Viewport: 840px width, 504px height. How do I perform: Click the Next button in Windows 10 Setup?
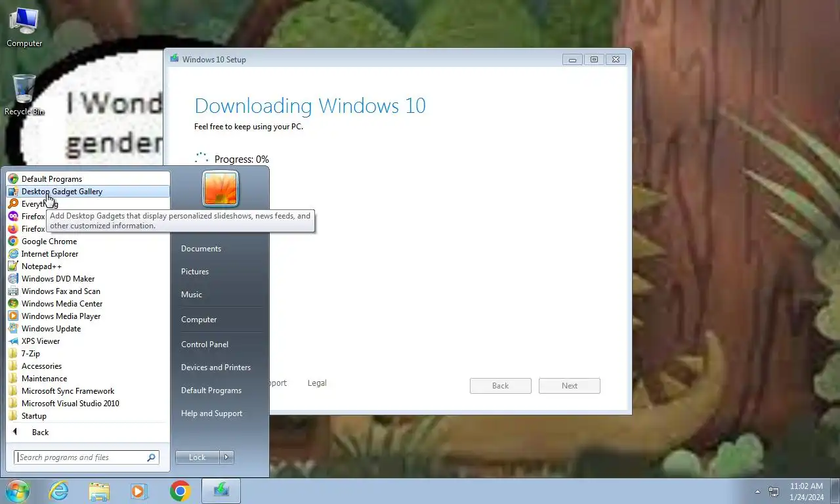pos(570,385)
